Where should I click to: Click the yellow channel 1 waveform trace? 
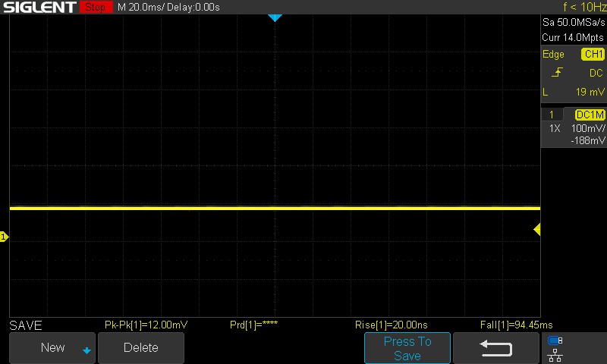[275, 208]
